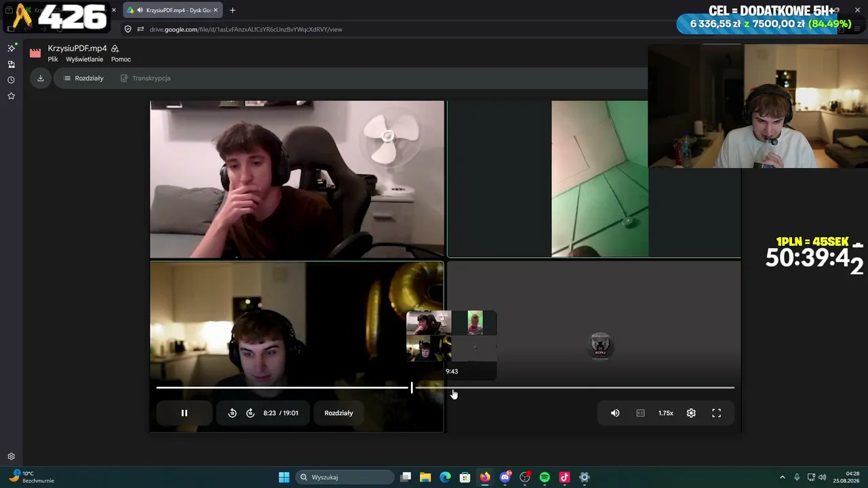868x488 pixels.
Task: Seek on the video progress bar
Action: (x=445, y=388)
